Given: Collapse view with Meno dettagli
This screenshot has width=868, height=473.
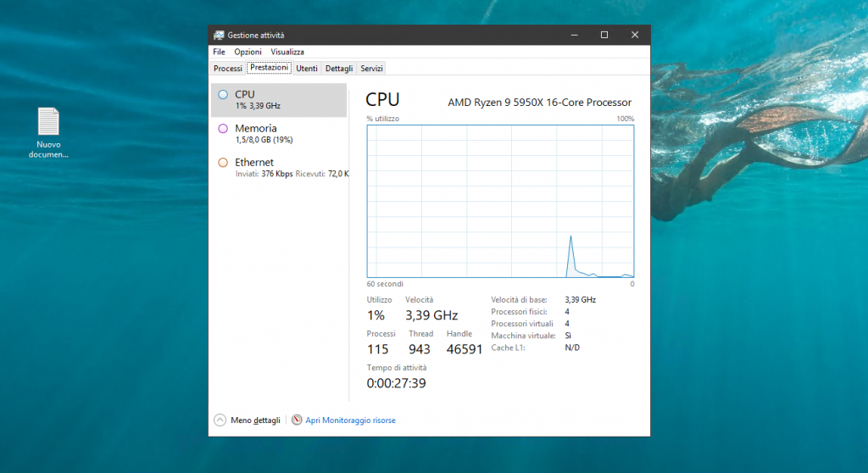Looking at the screenshot, I should (255, 420).
